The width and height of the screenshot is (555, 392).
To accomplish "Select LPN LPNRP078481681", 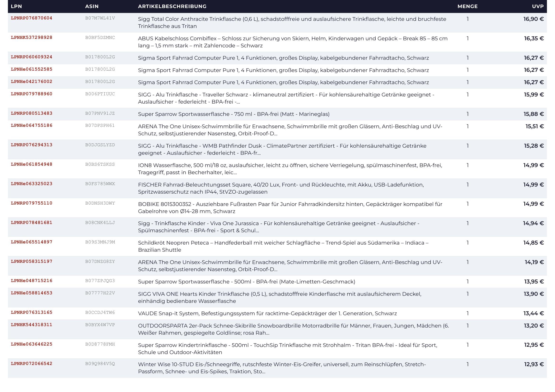I will 31,223.
